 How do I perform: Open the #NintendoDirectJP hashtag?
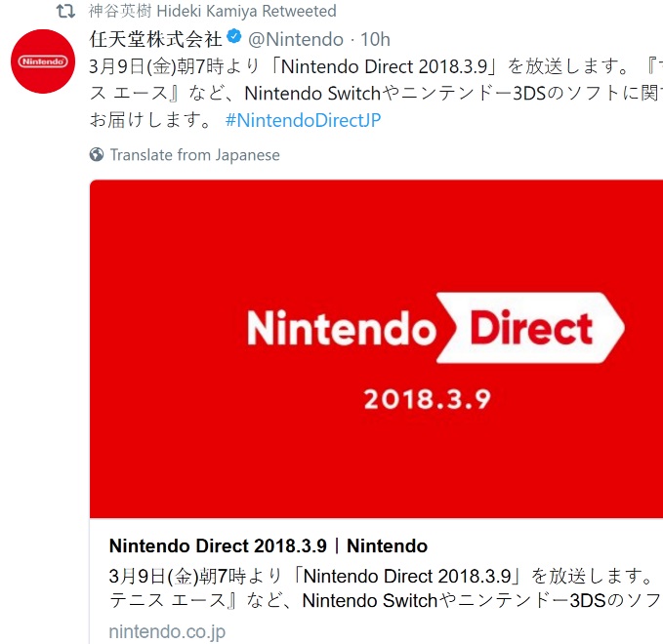click(303, 121)
